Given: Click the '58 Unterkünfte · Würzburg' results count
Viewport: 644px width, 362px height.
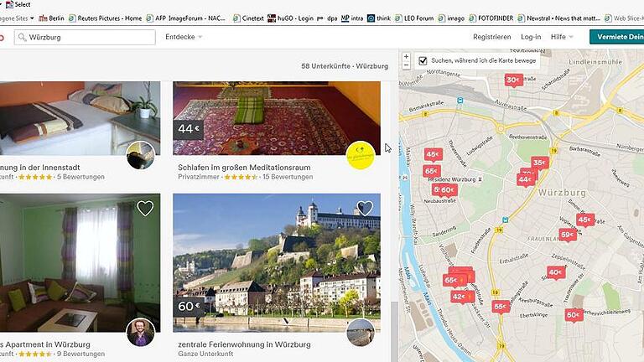Looking at the screenshot, I should click(x=345, y=66).
